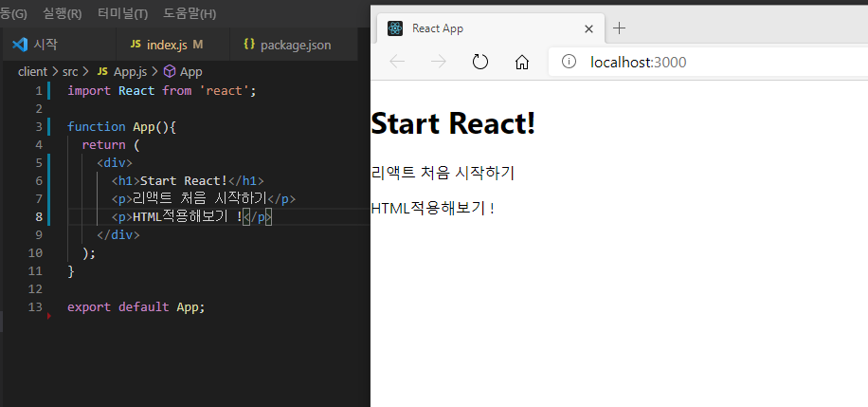Select the React App browser tab

tap(491, 28)
